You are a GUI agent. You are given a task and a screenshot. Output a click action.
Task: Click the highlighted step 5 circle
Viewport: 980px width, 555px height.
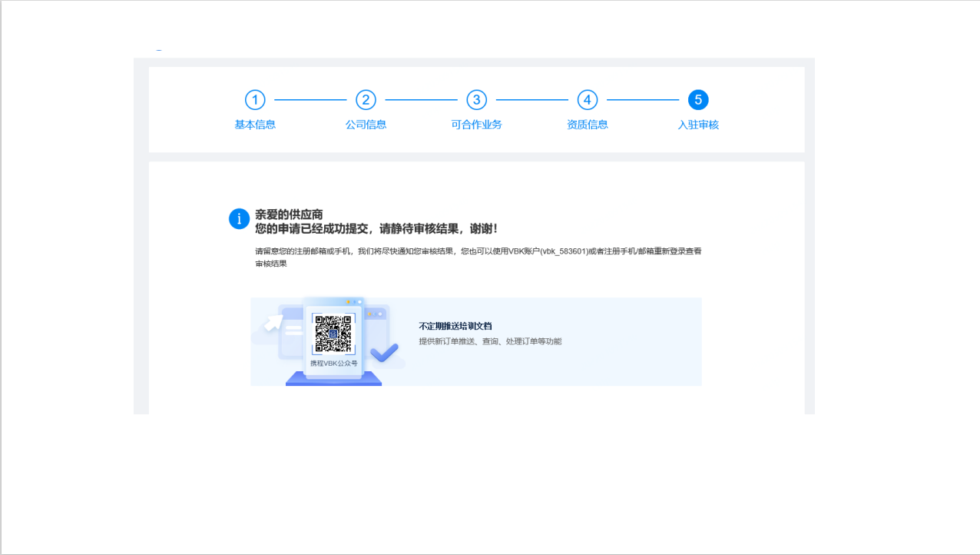coord(697,100)
